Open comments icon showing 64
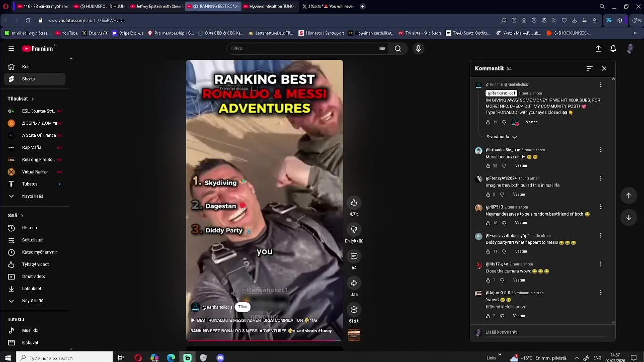The image size is (644, 362). (x=354, y=256)
